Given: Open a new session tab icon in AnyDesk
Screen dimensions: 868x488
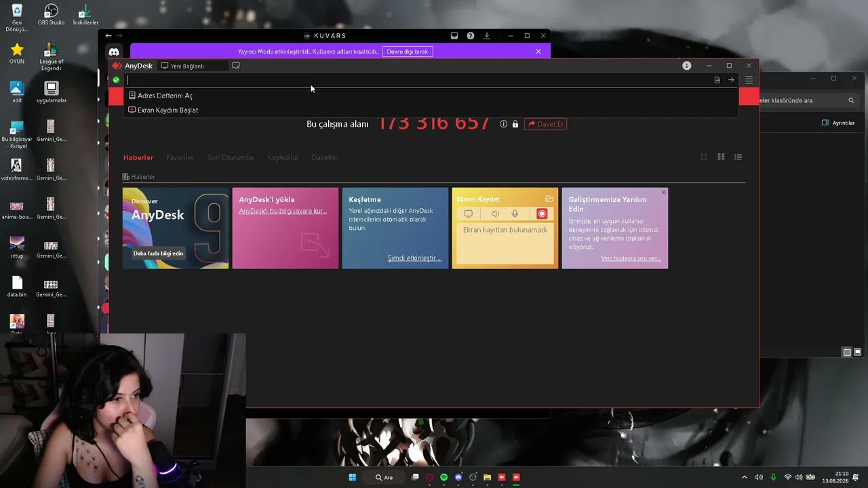Looking at the screenshot, I should pyautogui.click(x=236, y=66).
